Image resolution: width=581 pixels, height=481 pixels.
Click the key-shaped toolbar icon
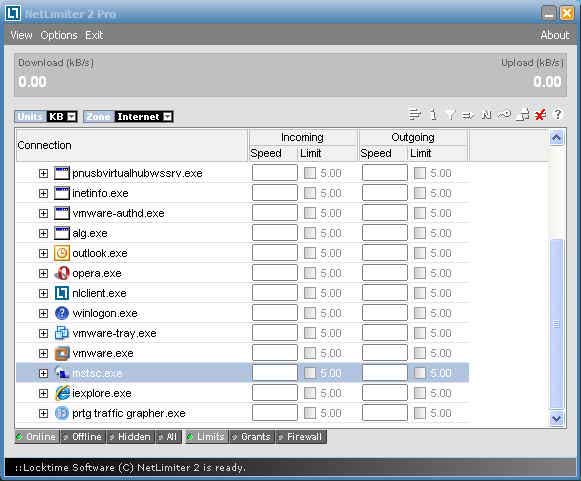(x=504, y=115)
